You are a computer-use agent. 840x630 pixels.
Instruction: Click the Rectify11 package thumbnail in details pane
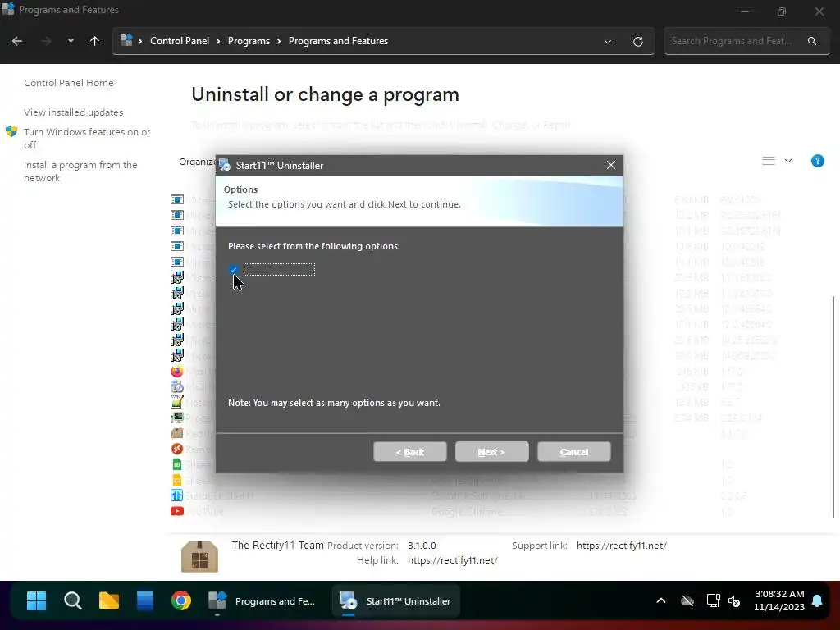(x=199, y=556)
